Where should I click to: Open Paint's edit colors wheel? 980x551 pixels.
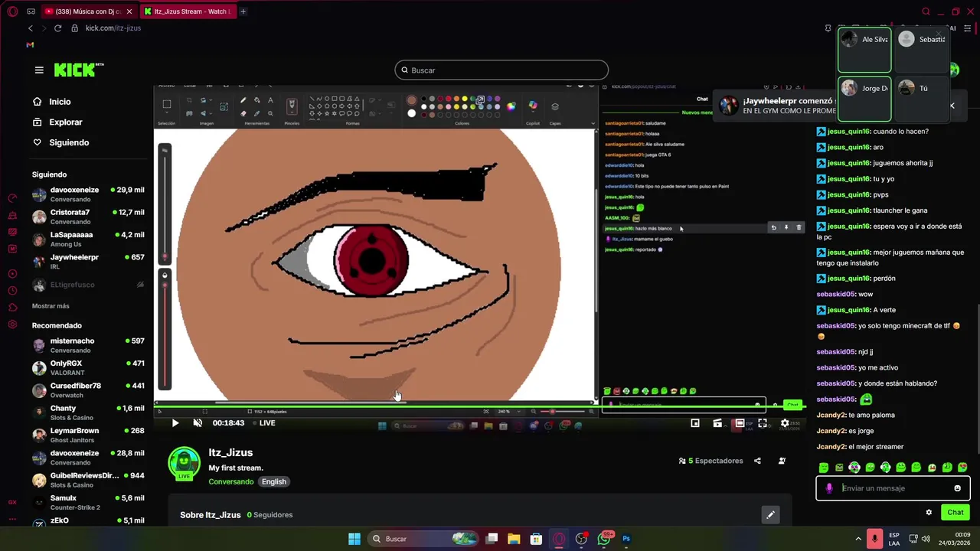(511, 106)
